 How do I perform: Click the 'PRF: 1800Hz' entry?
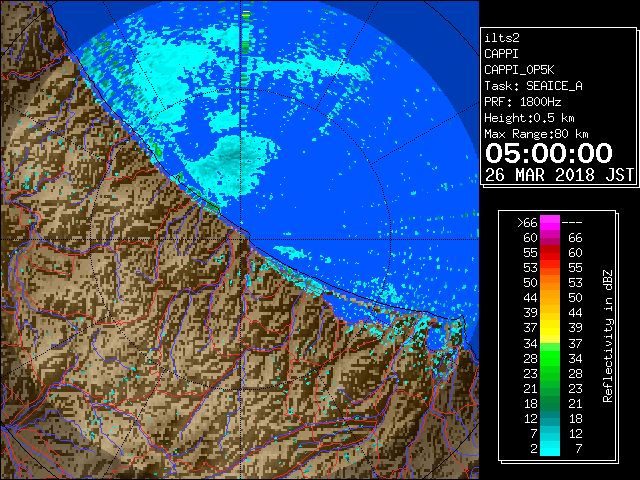pyautogui.click(x=522, y=102)
